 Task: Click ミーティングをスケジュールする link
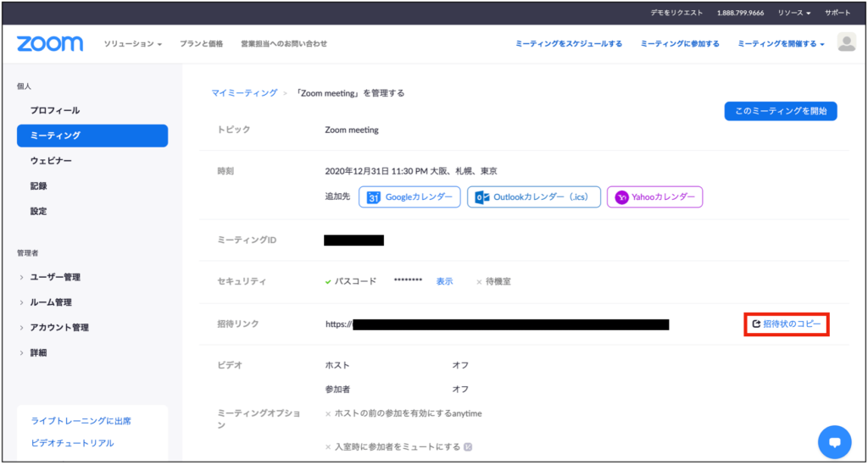(x=568, y=44)
